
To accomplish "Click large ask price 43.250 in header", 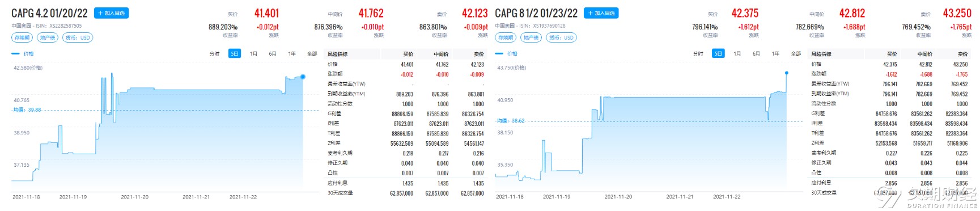I will click(x=957, y=13).
